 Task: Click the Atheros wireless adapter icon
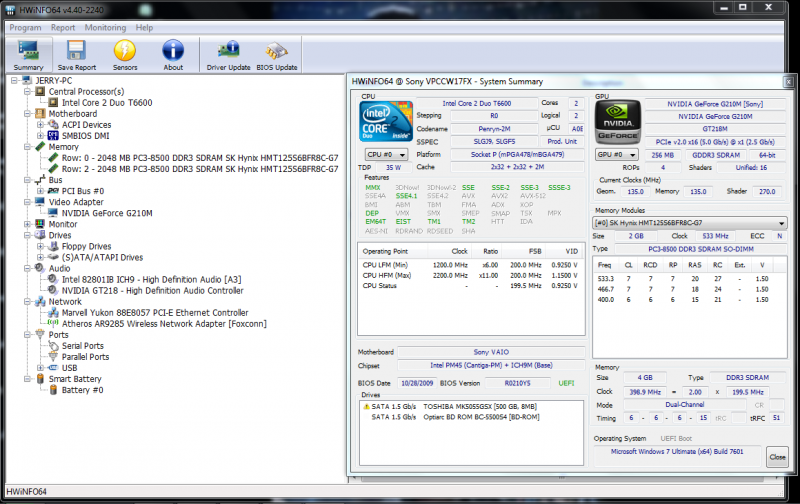(x=53, y=323)
